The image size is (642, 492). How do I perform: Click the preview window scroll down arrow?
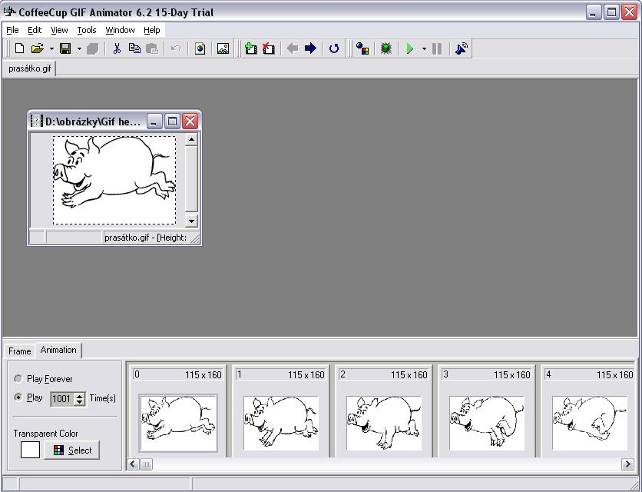(x=191, y=221)
